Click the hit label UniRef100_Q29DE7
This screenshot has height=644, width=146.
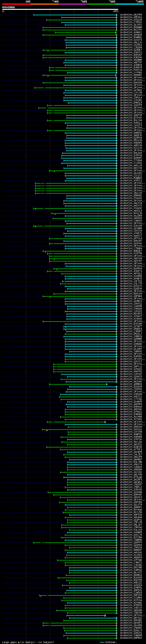click(x=131, y=50)
